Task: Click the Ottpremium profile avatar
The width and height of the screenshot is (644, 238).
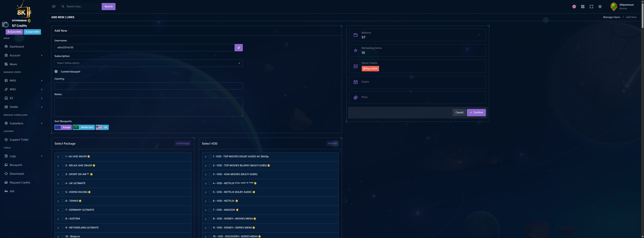Action: click(x=614, y=7)
